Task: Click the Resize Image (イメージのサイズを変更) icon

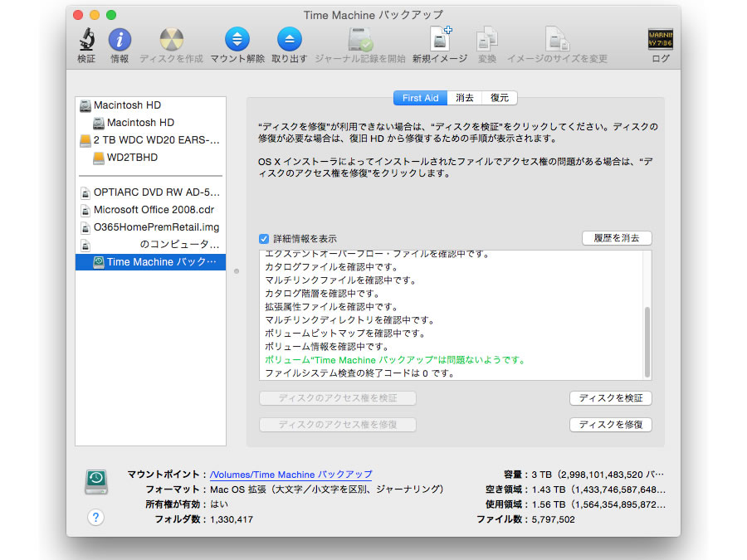Action: pos(557,40)
